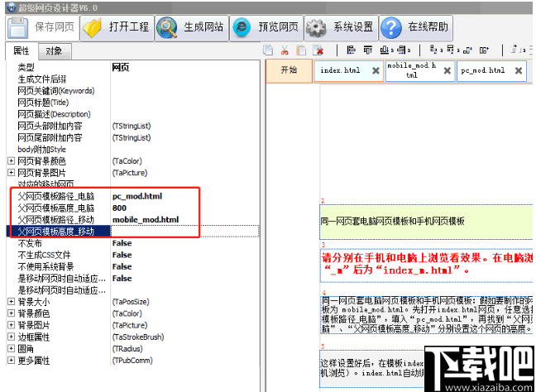Click the scissors cut icon
This screenshot has width=536, height=392.
[285, 50]
